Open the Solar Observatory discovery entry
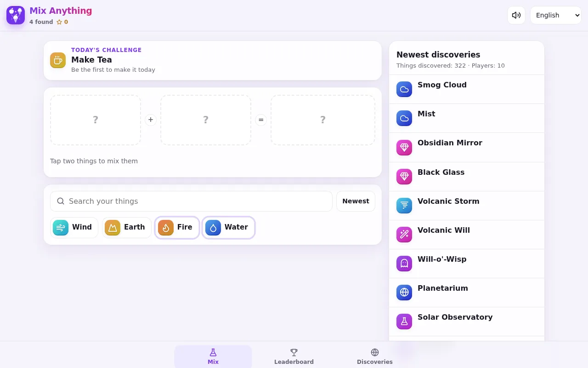Viewport: 588px width, 368px height. click(x=467, y=321)
